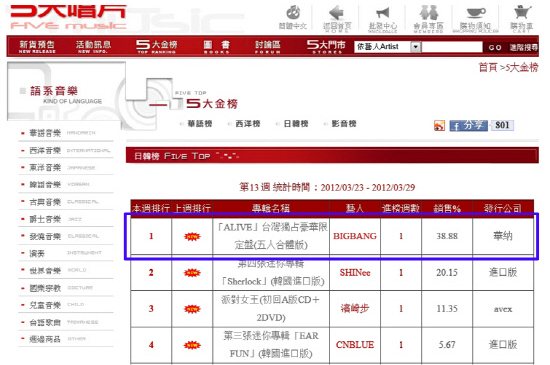Switch to 華語榜 chart tab

pyautogui.click(x=200, y=124)
